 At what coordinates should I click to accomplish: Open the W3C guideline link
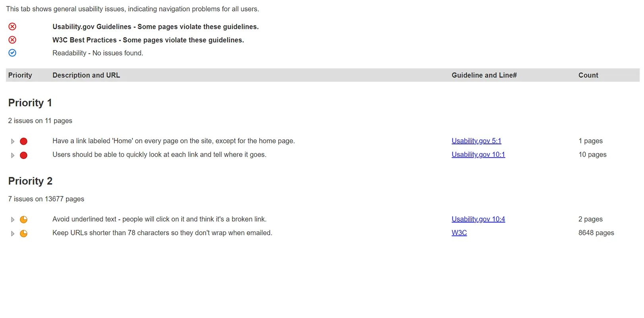click(459, 233)
